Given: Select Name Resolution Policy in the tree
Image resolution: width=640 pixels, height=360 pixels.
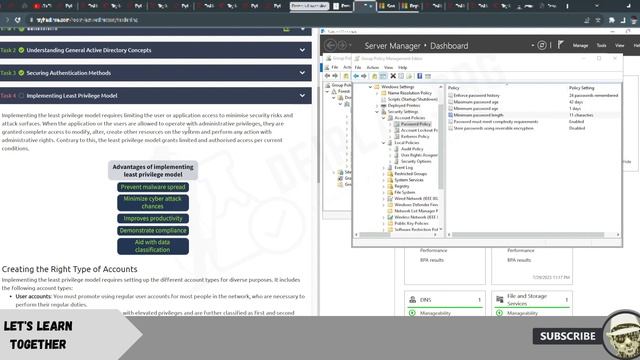Looking at the screenshot, I should 409,93.
